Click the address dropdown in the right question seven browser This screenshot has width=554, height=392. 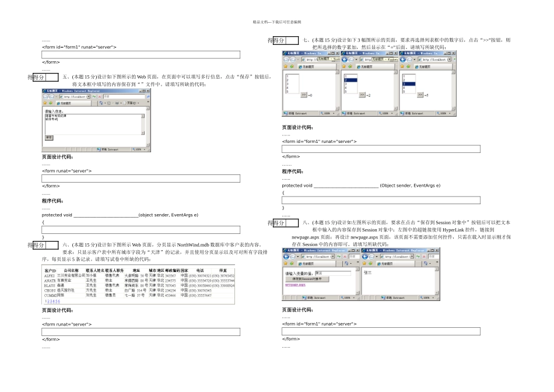(x=449, y=60)
